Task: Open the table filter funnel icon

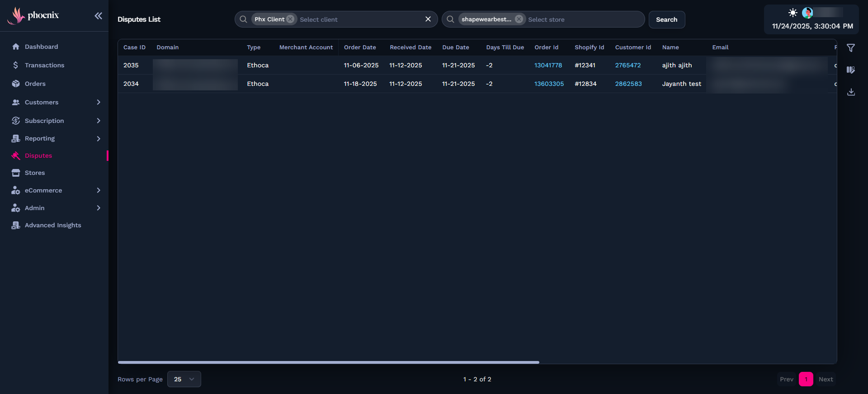Action: (851, 48)
